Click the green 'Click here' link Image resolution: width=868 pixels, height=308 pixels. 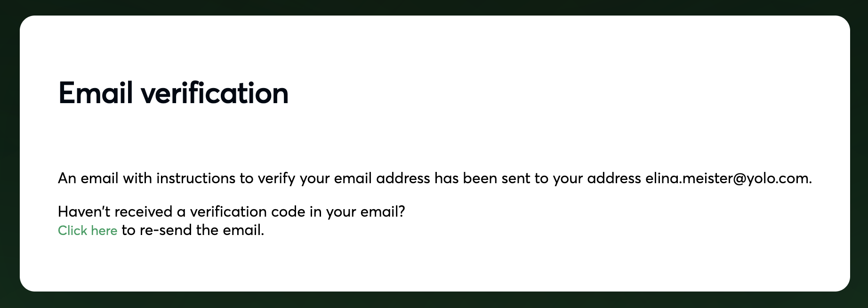88,230
